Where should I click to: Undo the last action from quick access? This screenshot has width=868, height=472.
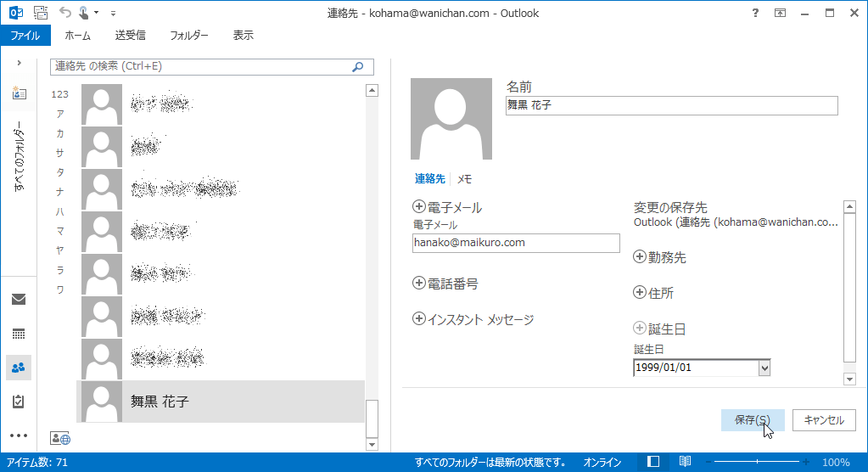pos(64,12)
